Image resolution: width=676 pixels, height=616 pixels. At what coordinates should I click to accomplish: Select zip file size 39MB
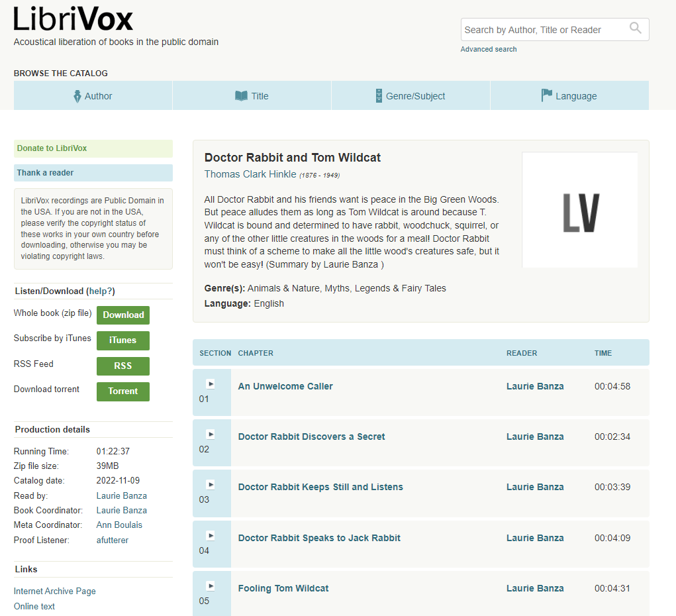108,466
